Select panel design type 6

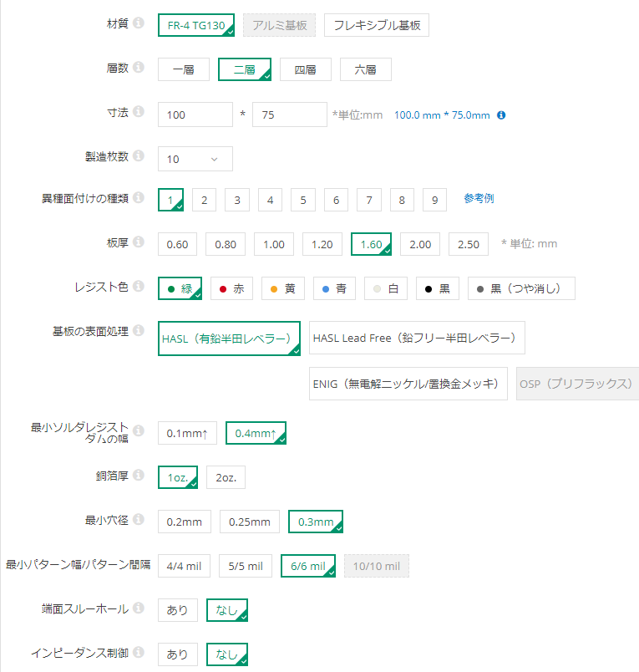[336, 200]
